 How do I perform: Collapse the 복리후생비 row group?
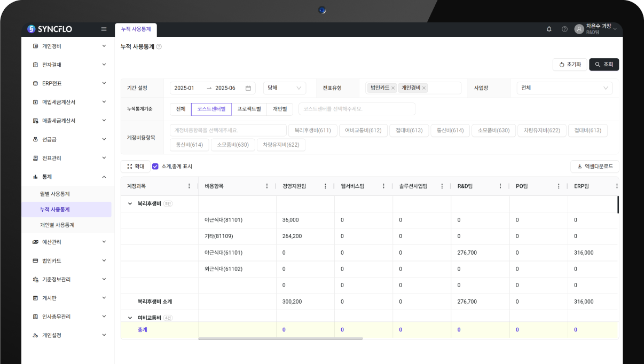(x=130, y=203)
